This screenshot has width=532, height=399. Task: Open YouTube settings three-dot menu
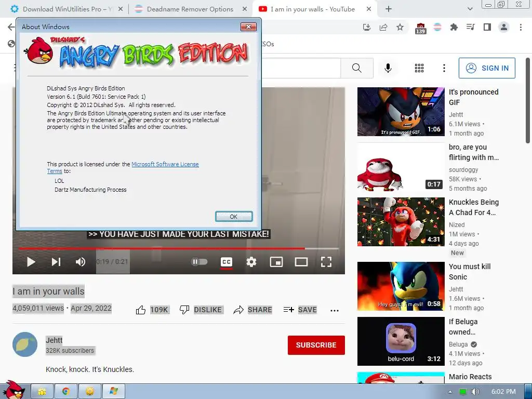tap(444, 68)
